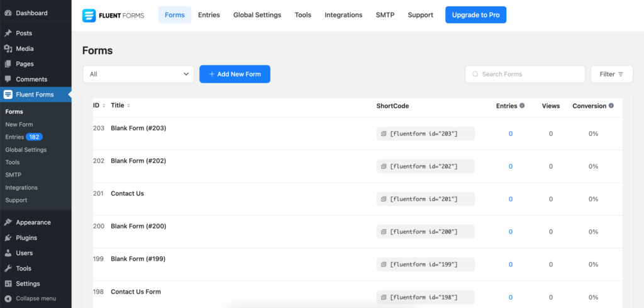Open Blank Form (#202) title link

tap(138, 161)
